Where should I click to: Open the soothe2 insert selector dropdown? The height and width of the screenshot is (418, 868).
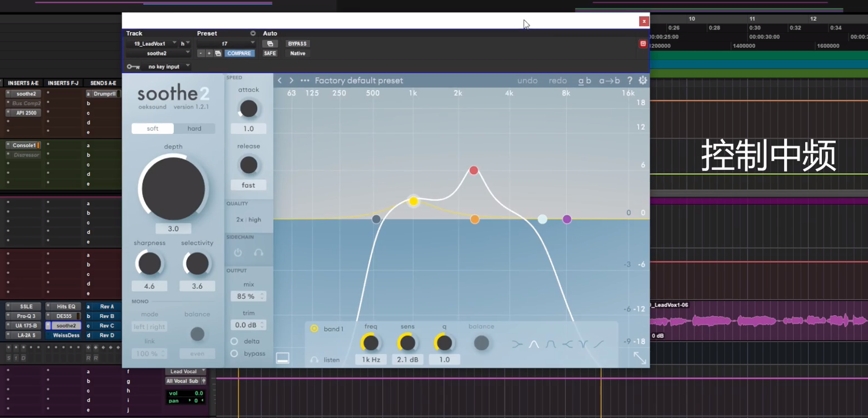(x=158, y=53)
